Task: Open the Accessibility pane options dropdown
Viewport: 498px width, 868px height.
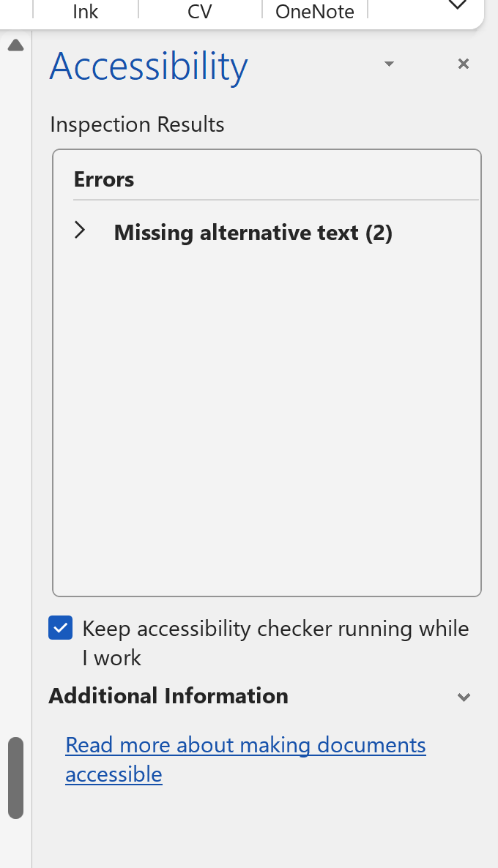Action: pos(390,64)
